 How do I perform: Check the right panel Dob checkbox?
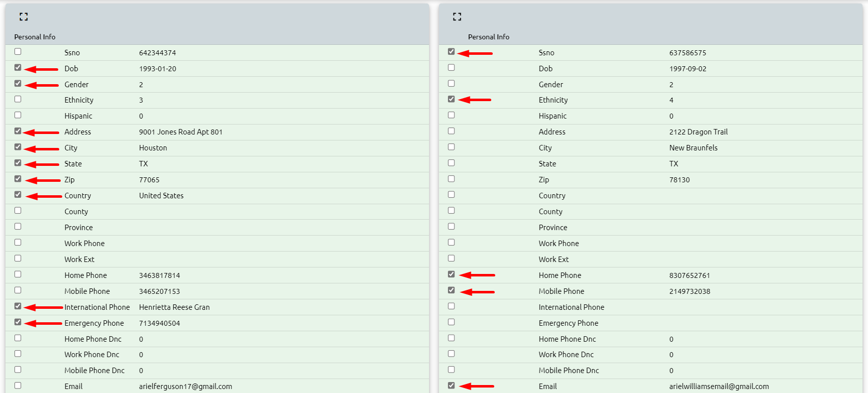pos(451,68)
